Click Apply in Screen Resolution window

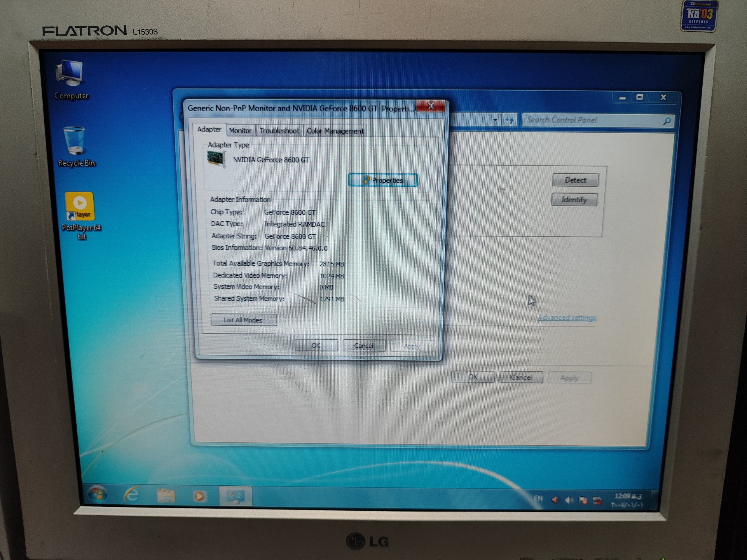pyautogui.click(x=569, y=378)
